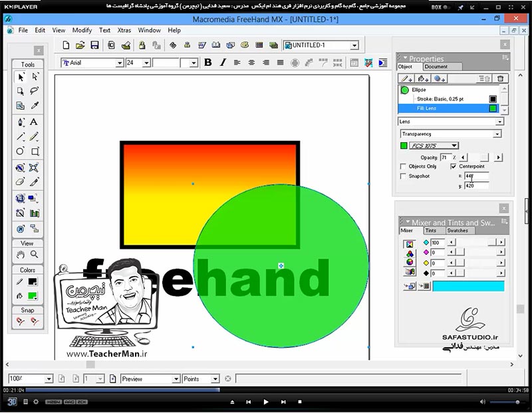Click the New document icon
Image resolution: width=532 pixels, height=413 pixels.
click(66, 45)
